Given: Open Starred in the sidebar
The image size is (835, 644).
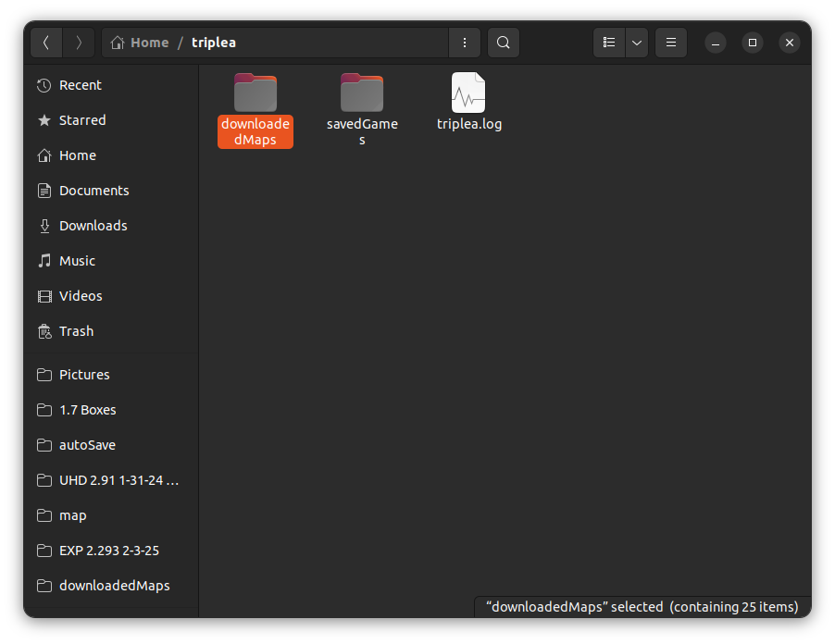Looking at the screenshot, I should (x=111, y=120).
